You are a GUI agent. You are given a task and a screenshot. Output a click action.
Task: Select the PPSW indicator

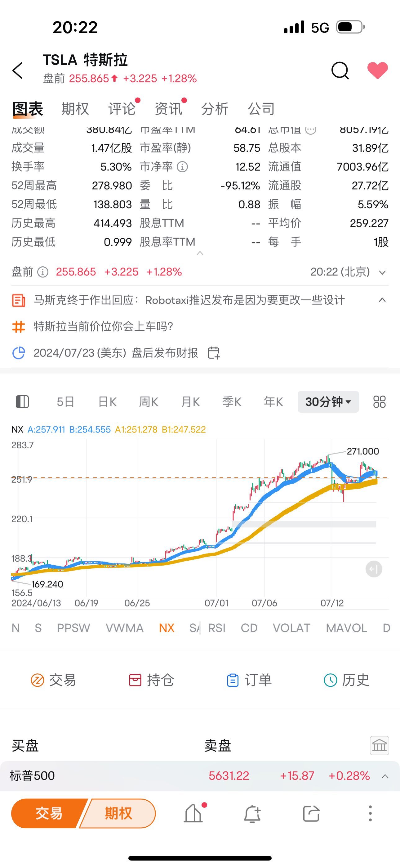(x=73, y=628)
